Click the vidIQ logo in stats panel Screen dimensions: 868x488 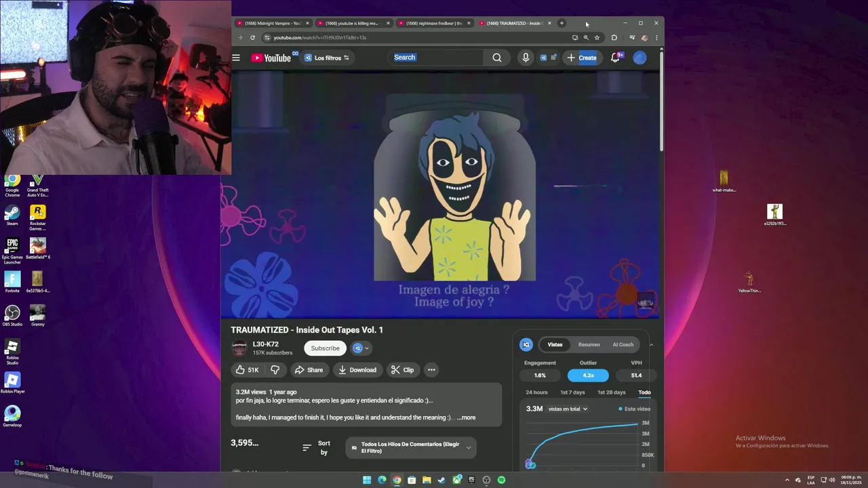click(x=526, y=345)
